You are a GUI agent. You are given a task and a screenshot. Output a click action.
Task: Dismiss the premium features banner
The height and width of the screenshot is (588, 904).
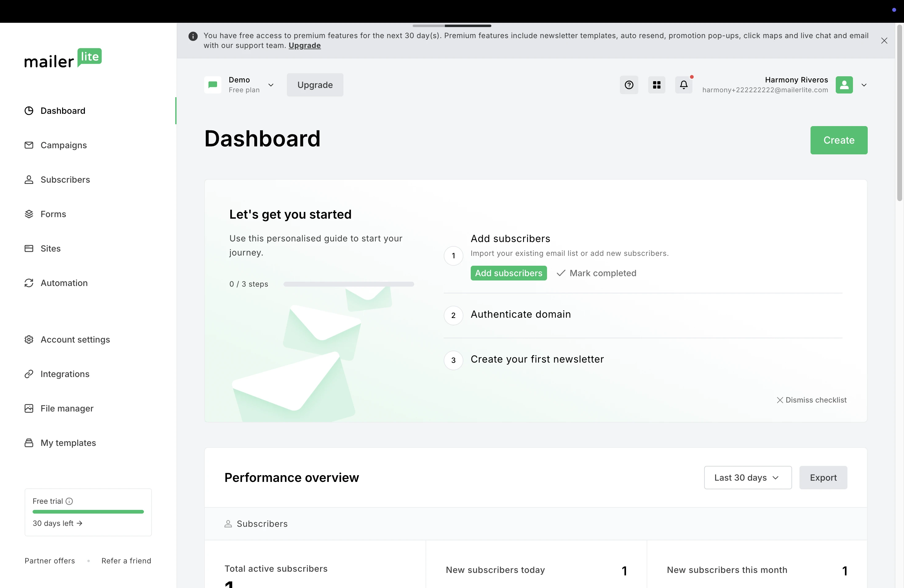(x=884, y=41)
